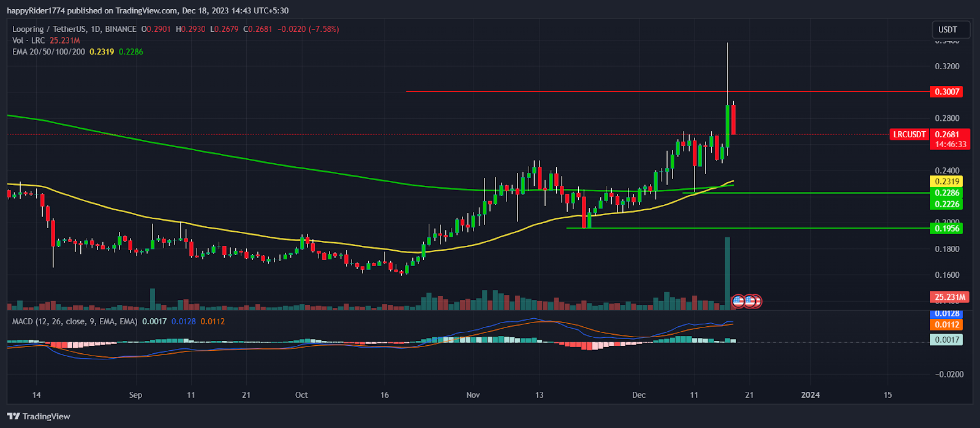Click the 14 date label on time axis
Viewport: 980px width, 428px height.
point(36,395)
